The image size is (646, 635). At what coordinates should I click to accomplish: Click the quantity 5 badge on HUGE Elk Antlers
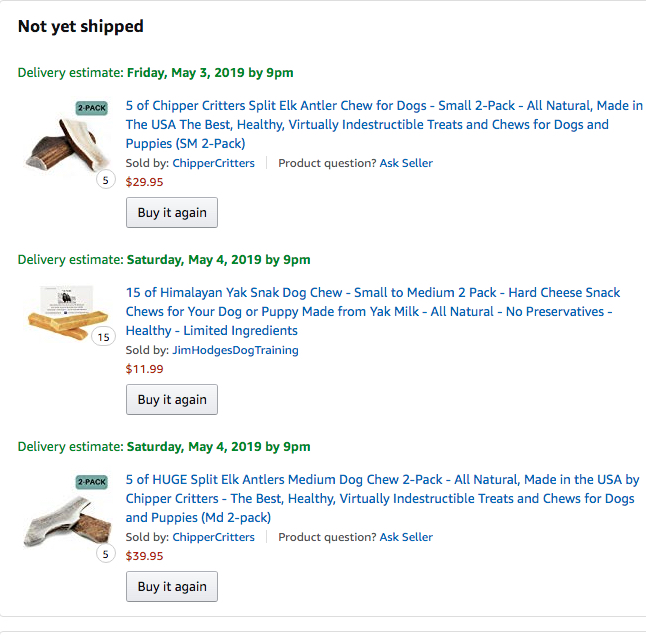pos(105,554)
